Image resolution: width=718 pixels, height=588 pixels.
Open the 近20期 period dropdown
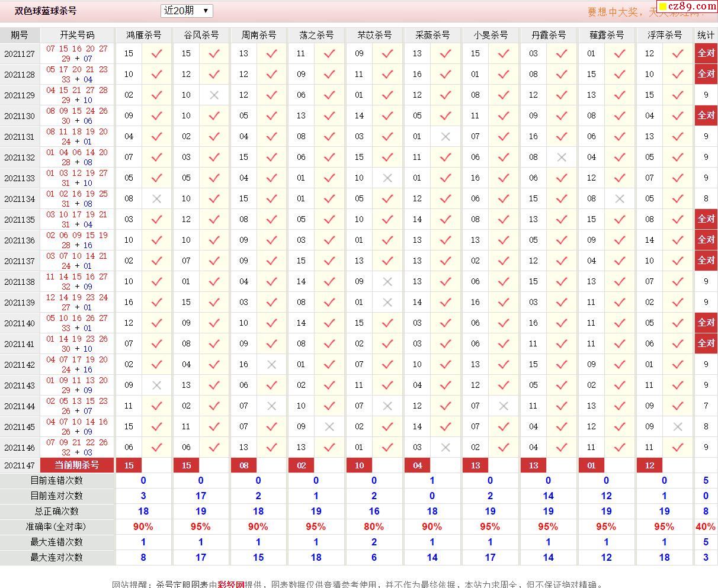(187, 11)
